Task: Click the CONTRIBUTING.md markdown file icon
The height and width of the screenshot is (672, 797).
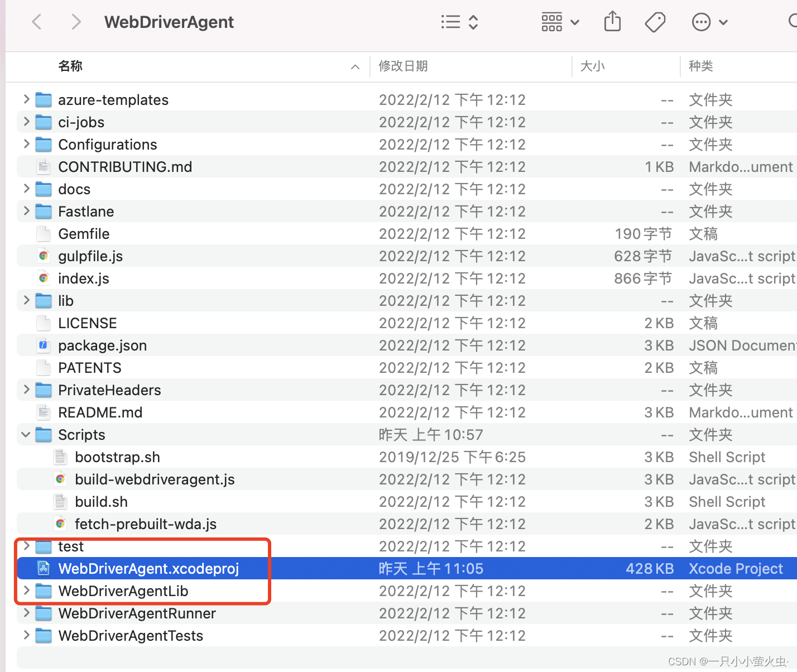Action: tap(44, 167)
